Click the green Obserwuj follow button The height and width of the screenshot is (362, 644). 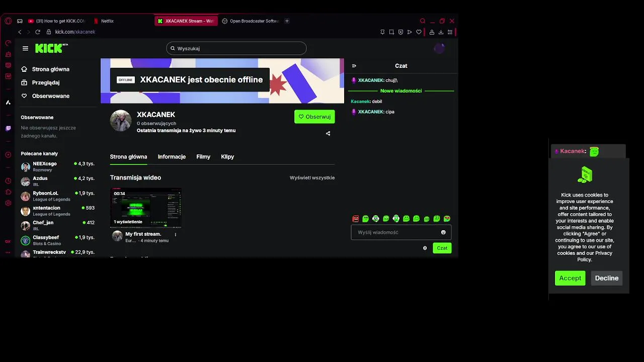coord(314,117)
